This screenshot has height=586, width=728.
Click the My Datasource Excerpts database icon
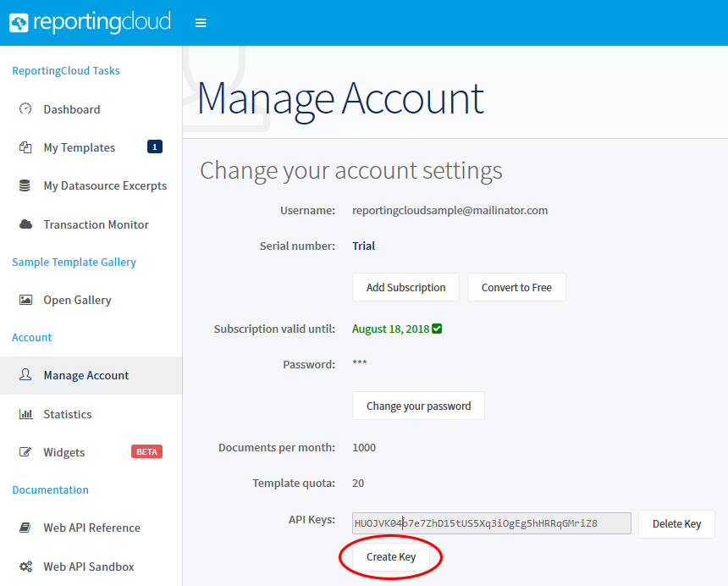(x=25, y=185)
